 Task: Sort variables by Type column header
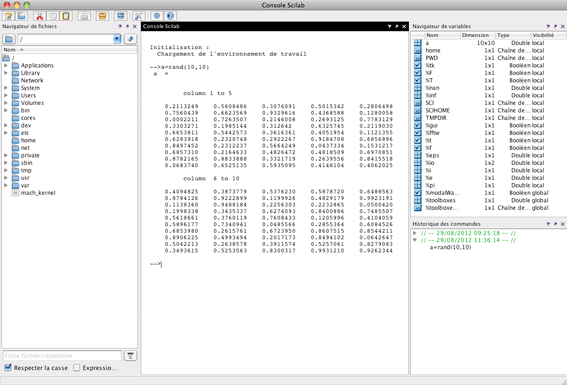click(x=512, y=35)
